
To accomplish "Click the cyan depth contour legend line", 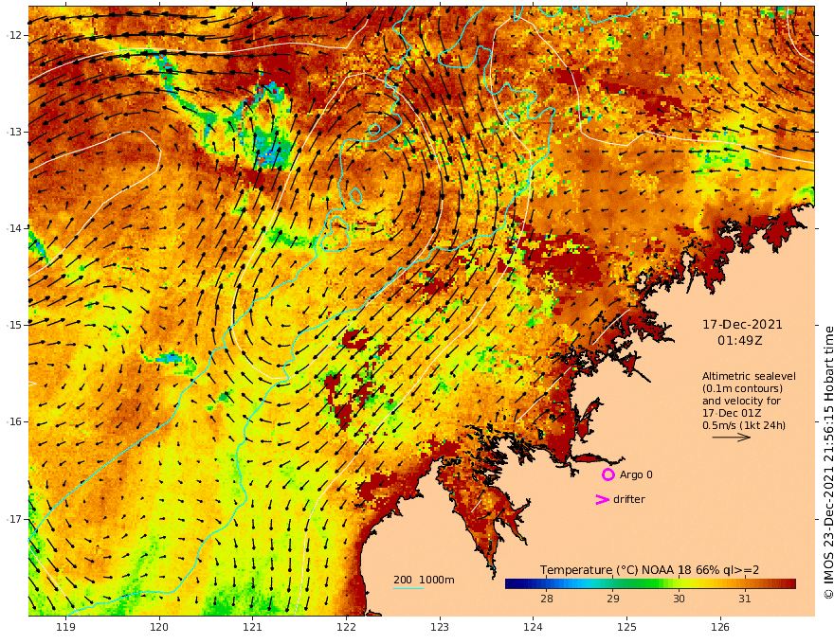I will point(408,589).
